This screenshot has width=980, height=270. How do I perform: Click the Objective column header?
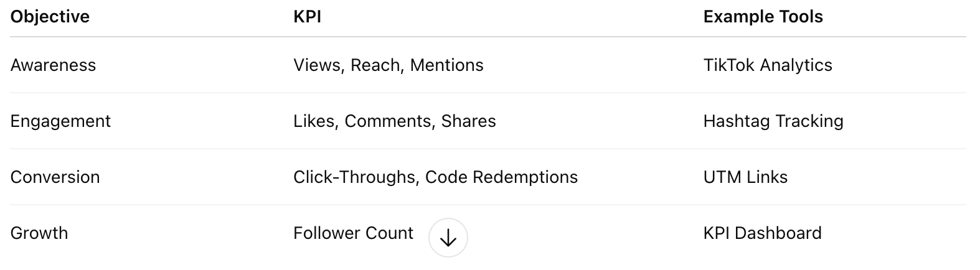pyautogui.click(x=50, y=16)
